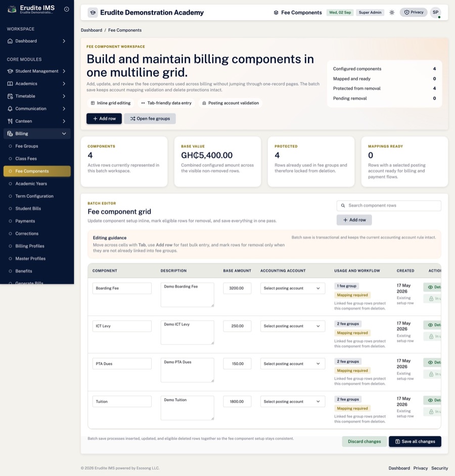Image resolution: width=455 pixels, height=476 pixels.
Task: Open Class Fees in sidebar
Action: [x=37, y=159]
